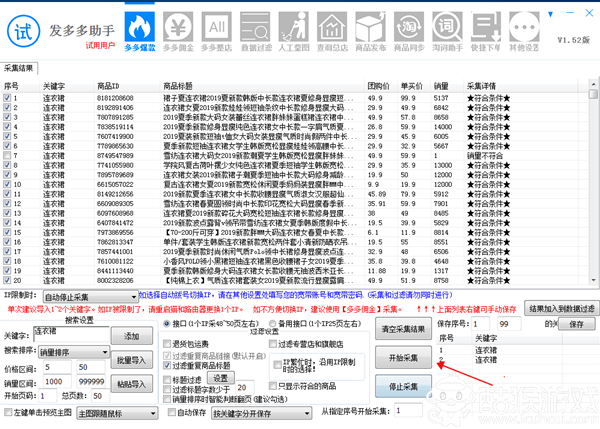This screenshot has width=600, height=429.
Task: Open the 搜索排序 销量排序 dropdown
Action: (74, 352)
